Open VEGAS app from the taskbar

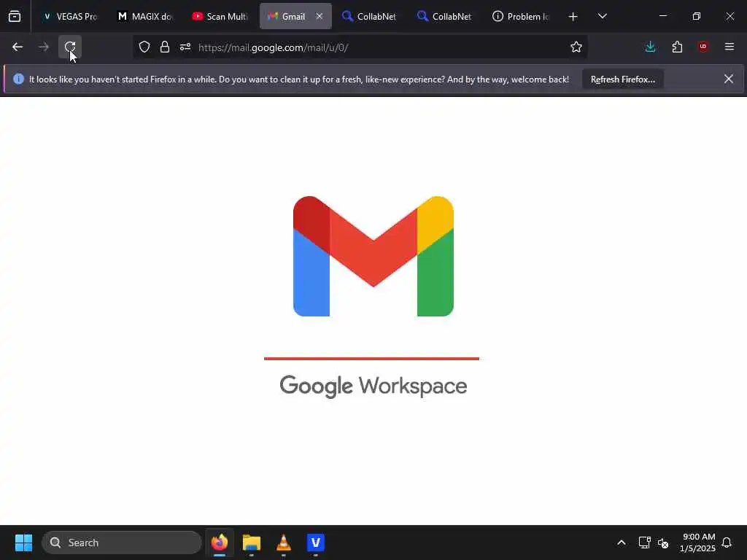[315, 542]
